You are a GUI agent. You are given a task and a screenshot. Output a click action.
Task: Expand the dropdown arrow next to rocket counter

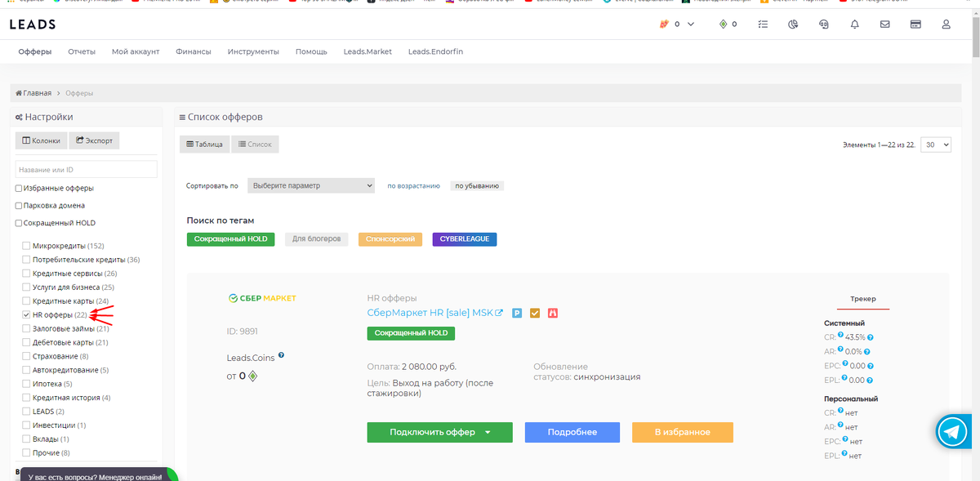pyautogui.click(x=691, y=24)
